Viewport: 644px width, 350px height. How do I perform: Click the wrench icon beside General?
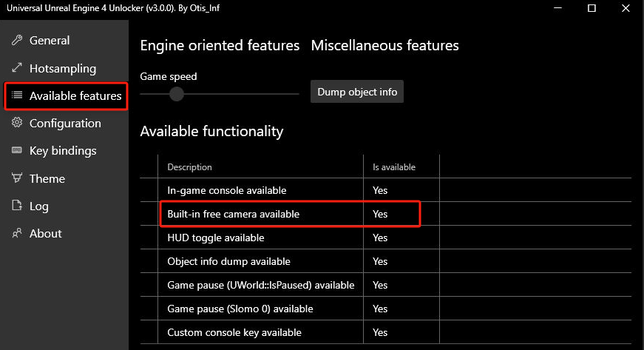pos(17,40)
